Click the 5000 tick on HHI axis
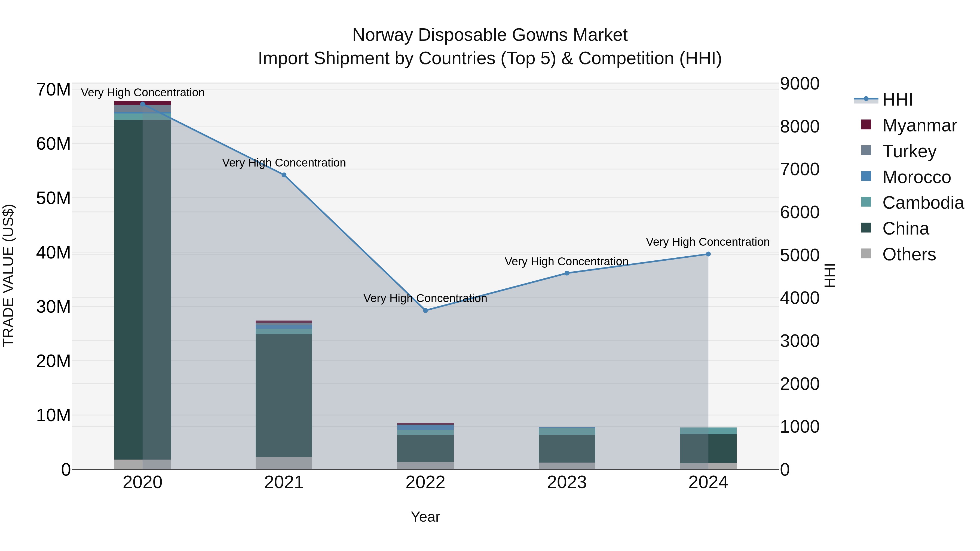This screenshot has width=980, height=551. (x=800, y=255)
